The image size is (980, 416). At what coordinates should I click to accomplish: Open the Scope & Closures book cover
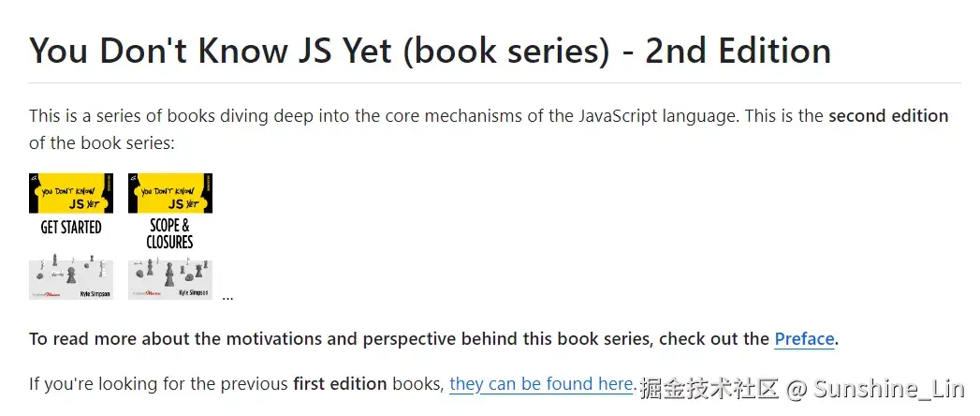point(169,236)
